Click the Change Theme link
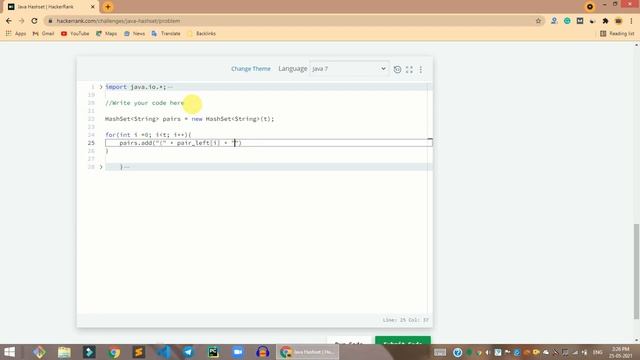This screenshot has height=360, width=640. pos(251,69)
